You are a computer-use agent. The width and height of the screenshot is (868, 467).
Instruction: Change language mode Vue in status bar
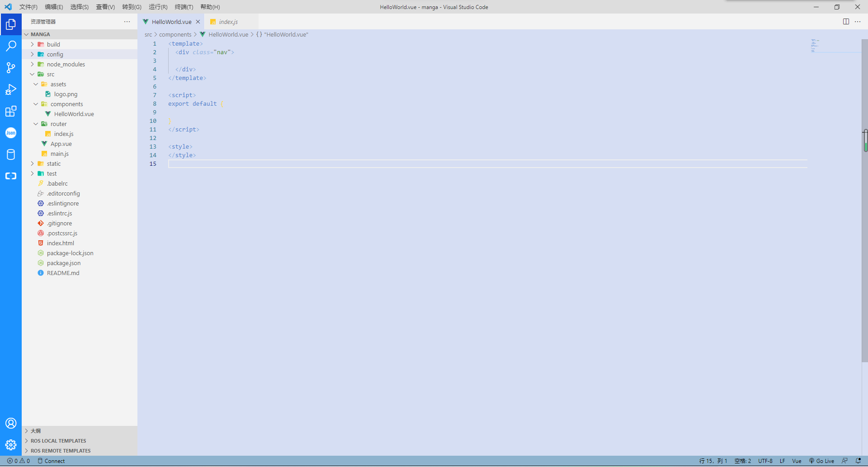point(797,461)
